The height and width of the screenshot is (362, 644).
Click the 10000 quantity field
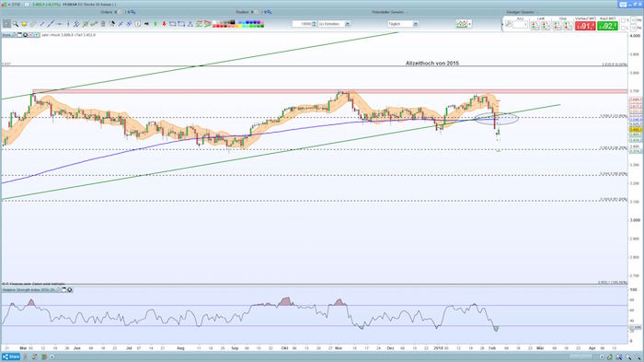tap(303, 24)
